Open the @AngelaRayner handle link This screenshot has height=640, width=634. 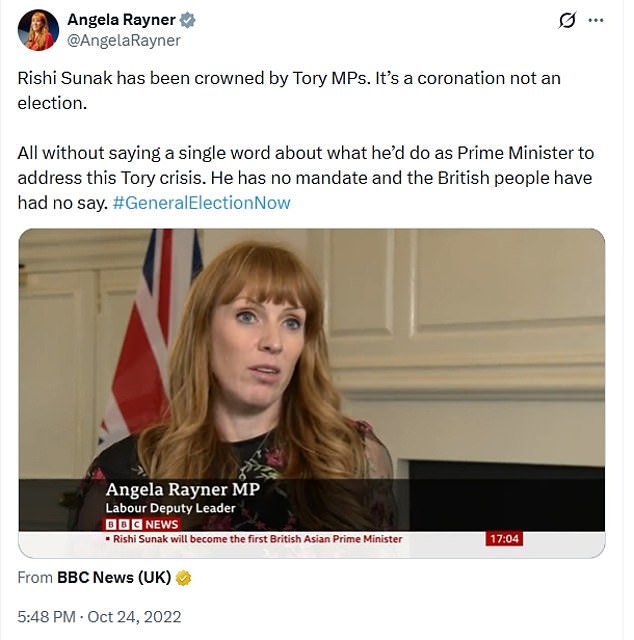124,40
